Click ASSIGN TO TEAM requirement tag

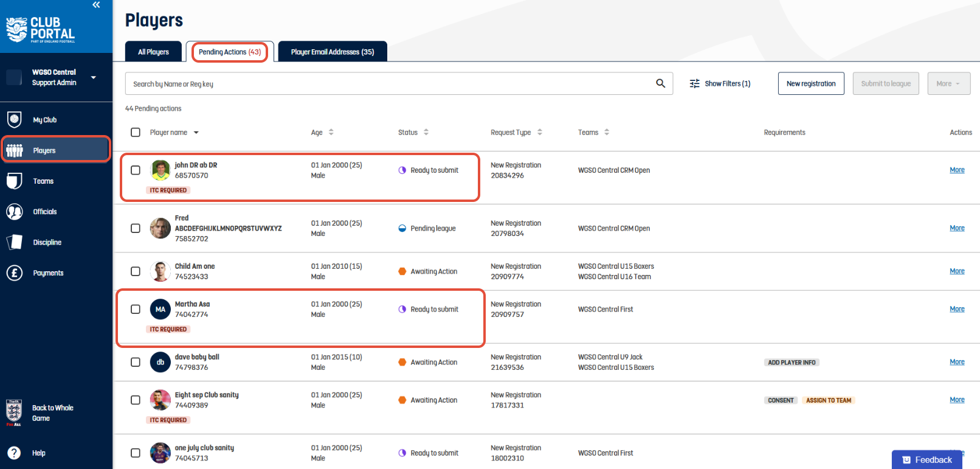tap(829, 400)
